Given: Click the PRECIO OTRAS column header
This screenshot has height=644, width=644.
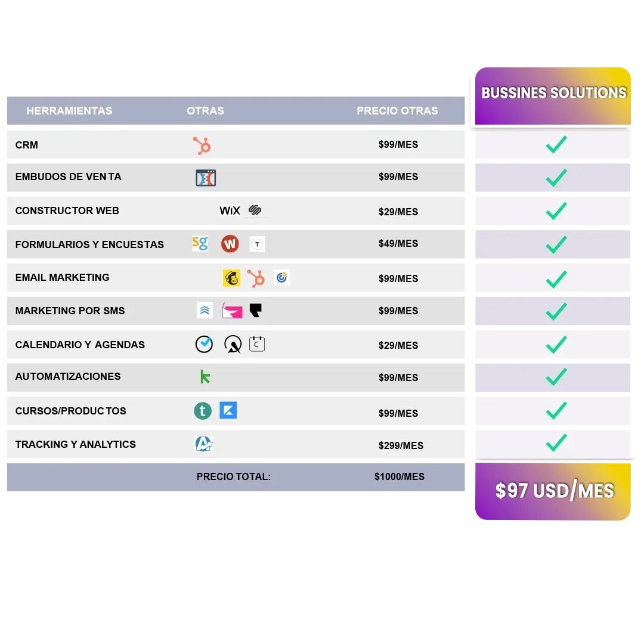Looking at the screenshot, I should tap(397, 111).
